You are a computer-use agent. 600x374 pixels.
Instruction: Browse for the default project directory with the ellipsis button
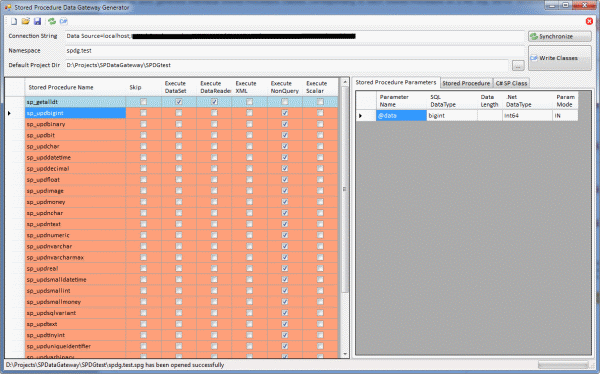click(x=518, y=65)
